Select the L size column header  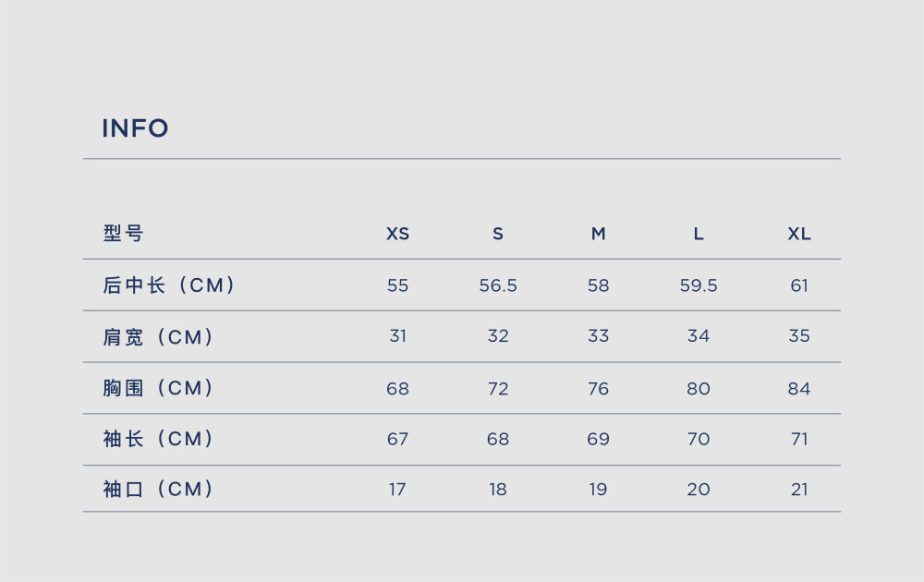[x=699, y=234]
